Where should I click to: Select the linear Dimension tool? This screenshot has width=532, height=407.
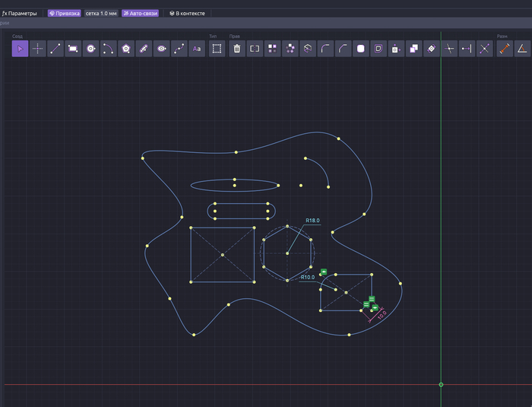click(x=505, y=49)
